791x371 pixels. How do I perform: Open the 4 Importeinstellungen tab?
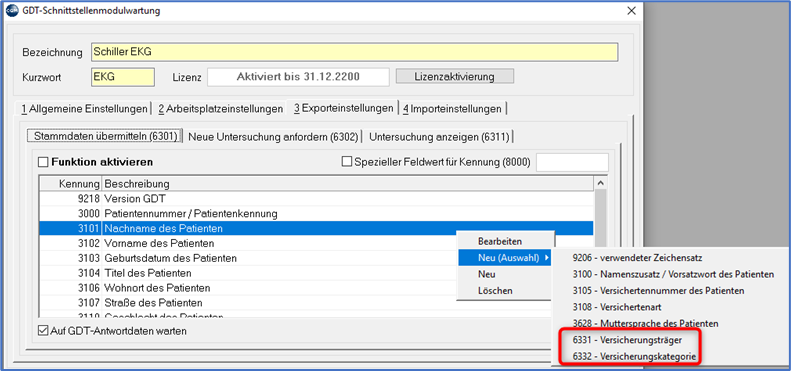[x=453, y=109]
